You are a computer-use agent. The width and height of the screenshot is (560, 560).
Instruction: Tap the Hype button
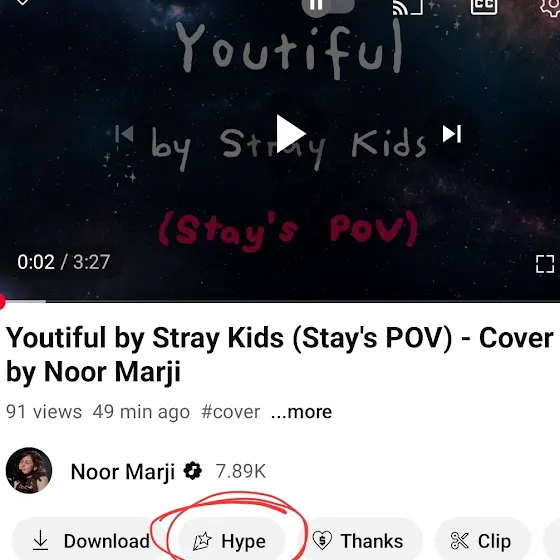pyautogui.click(x=231, y=540)
